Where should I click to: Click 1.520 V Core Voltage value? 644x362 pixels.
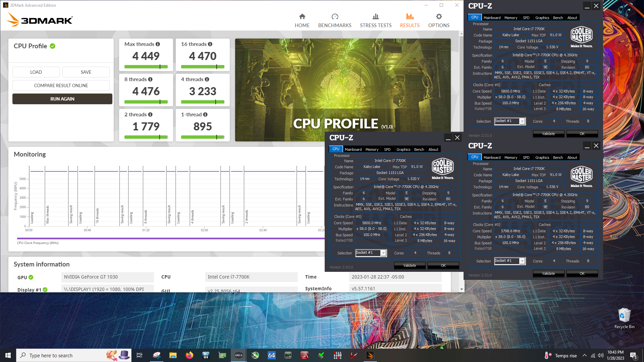coord(413,179)
